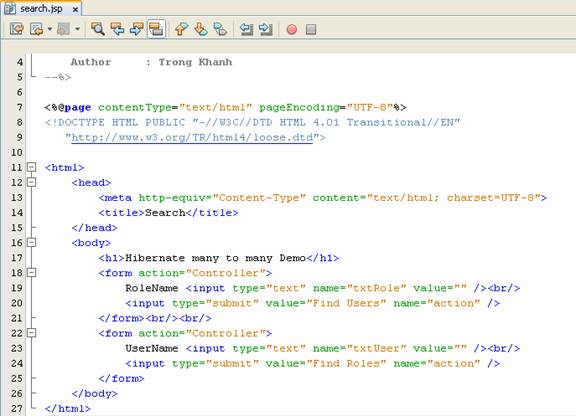Collapse the first form fold on line 18
The height and width of the screenshot is (416, 576).
32,273
